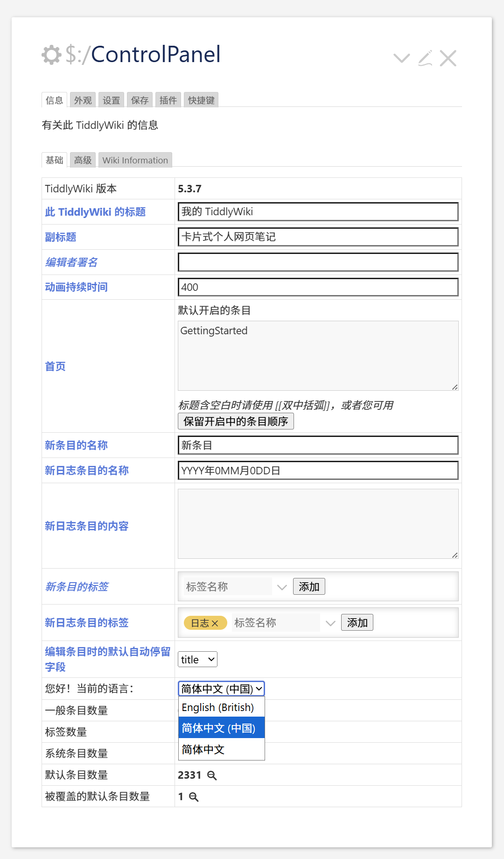
Task: Click the empty 编辑者署名 input field
Action: (x=318, y=262)
